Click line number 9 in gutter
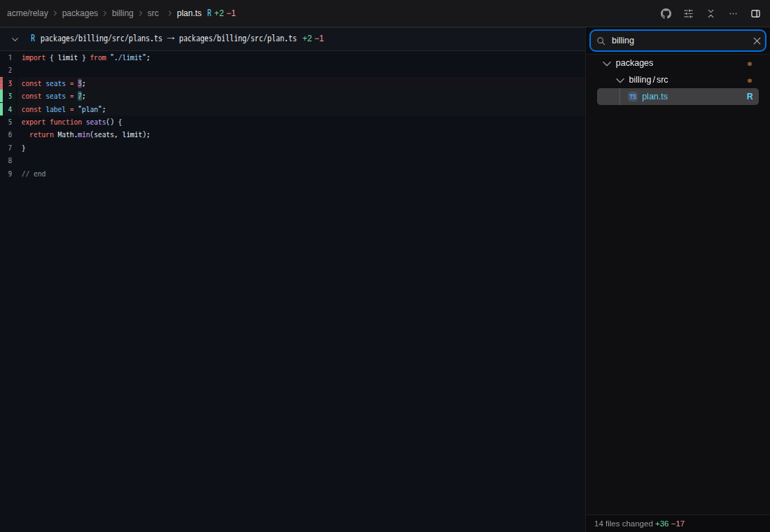This screenshot has width=770, height=532. pyautogui.click(x=10, y=174)
